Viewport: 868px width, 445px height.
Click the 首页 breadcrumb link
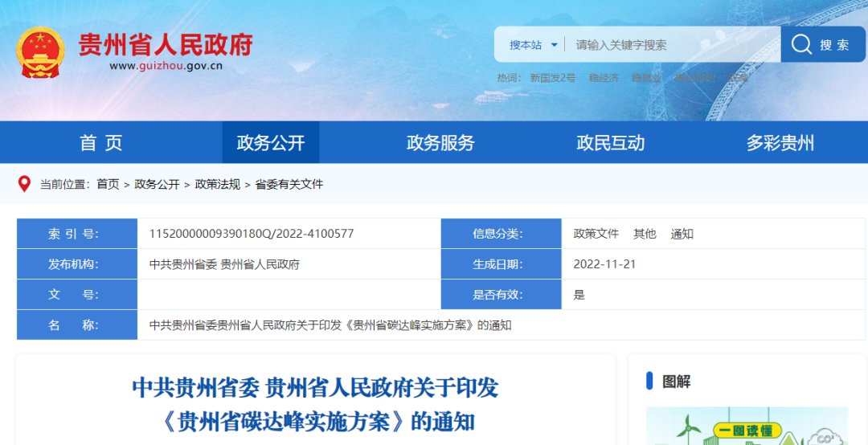coord(108,184)
